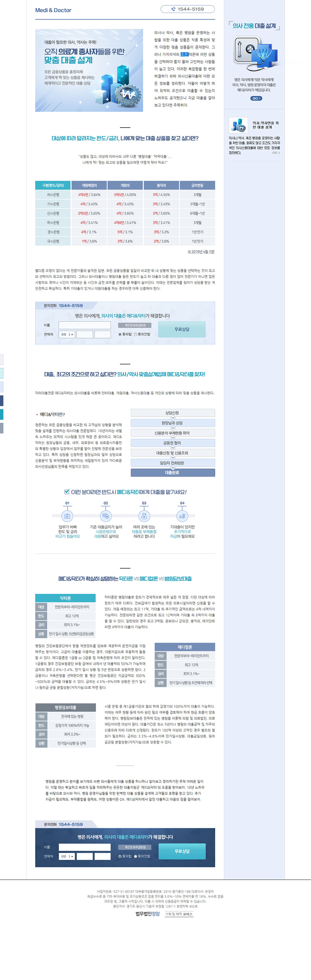Click the 감정가격 100%까지 가능 cell
Screen dimensions: 311x980
click(72, 725)
